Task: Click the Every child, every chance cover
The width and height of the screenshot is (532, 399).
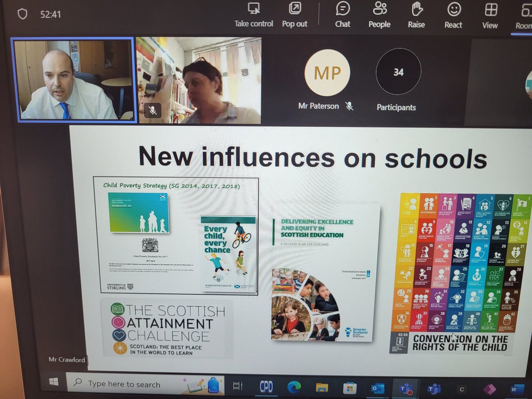Action: [x=228, y=254]
